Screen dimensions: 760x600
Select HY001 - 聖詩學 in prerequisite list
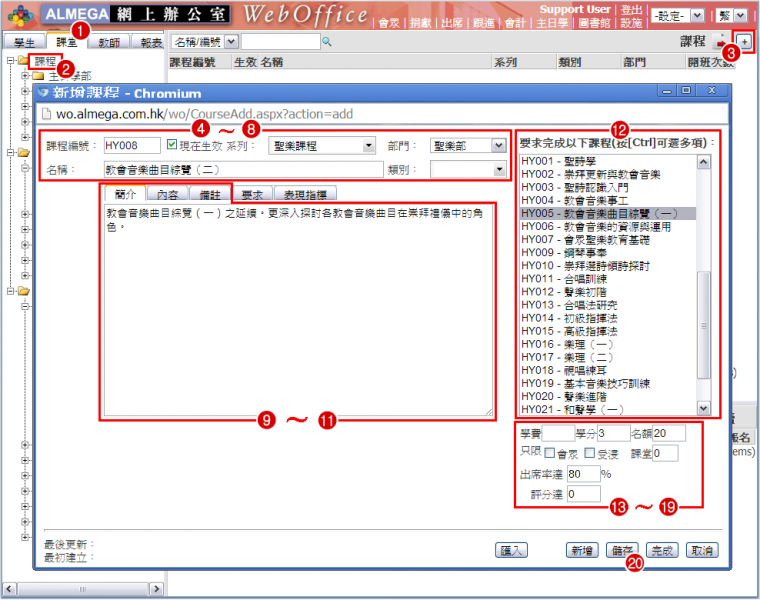point(608,161)
